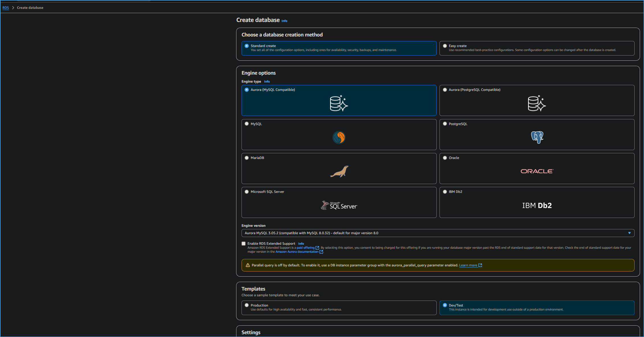Select the MariaDB engine radio button
Screen dimensions: 644x337
coord(247,158)
